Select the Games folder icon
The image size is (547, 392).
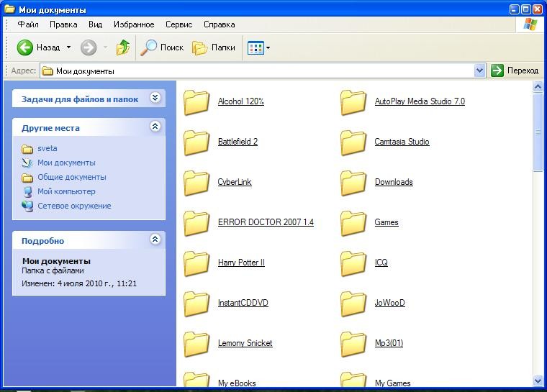tap(353, 223)
